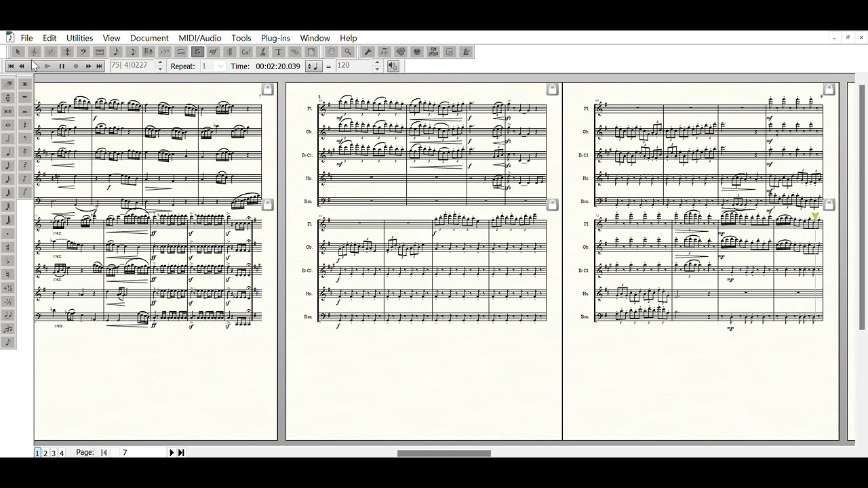Image resolution: width=868 pixels, height=488 pixels.
Task: Rewind playback to the beginning
Action: [11, 66]
